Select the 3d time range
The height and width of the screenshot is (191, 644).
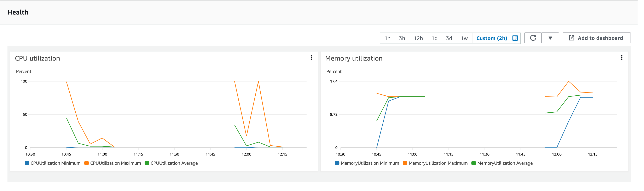point(453,39)
